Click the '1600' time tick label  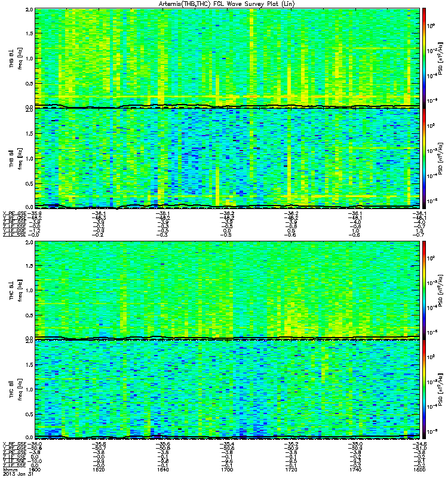35,470
